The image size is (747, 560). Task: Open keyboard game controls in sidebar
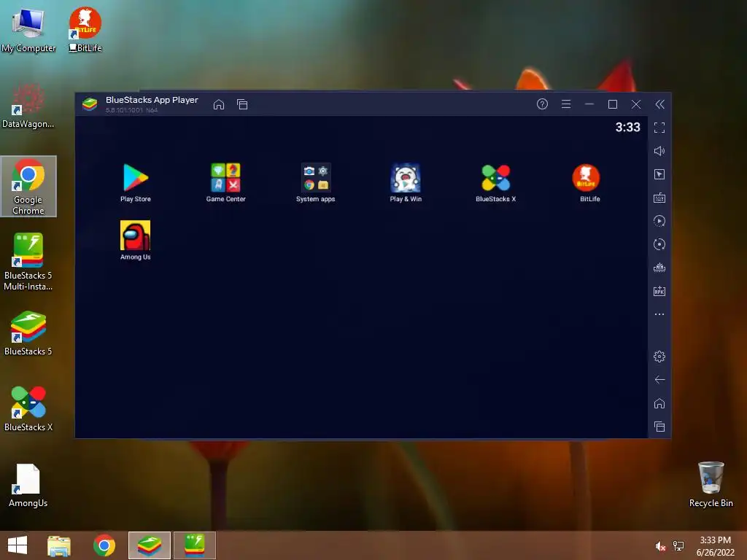(x=659, y=198)
